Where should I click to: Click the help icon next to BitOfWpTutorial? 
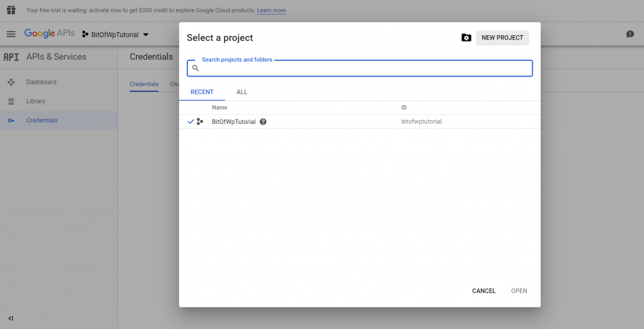tap(264, 121)
